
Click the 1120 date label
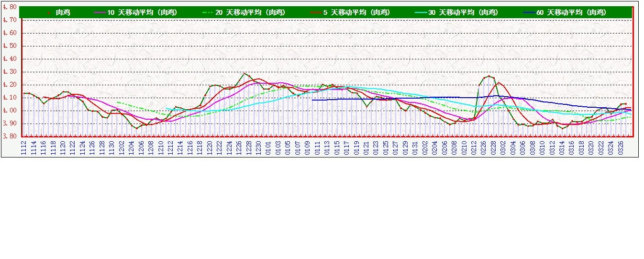click(x=63, y=147)
